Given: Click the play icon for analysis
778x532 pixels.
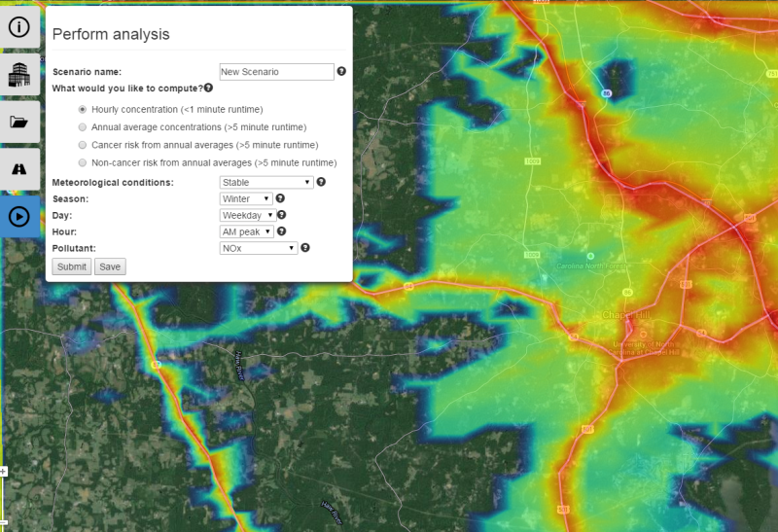Looking at the screenshot, I should [x=19, y=216].
